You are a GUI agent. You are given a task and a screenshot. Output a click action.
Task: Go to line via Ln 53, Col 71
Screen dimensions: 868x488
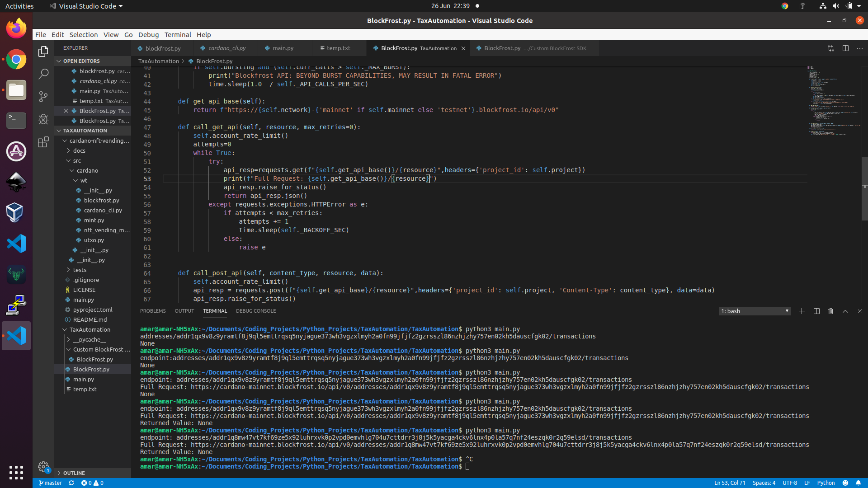pyautogui.click(x=730, y=483)
